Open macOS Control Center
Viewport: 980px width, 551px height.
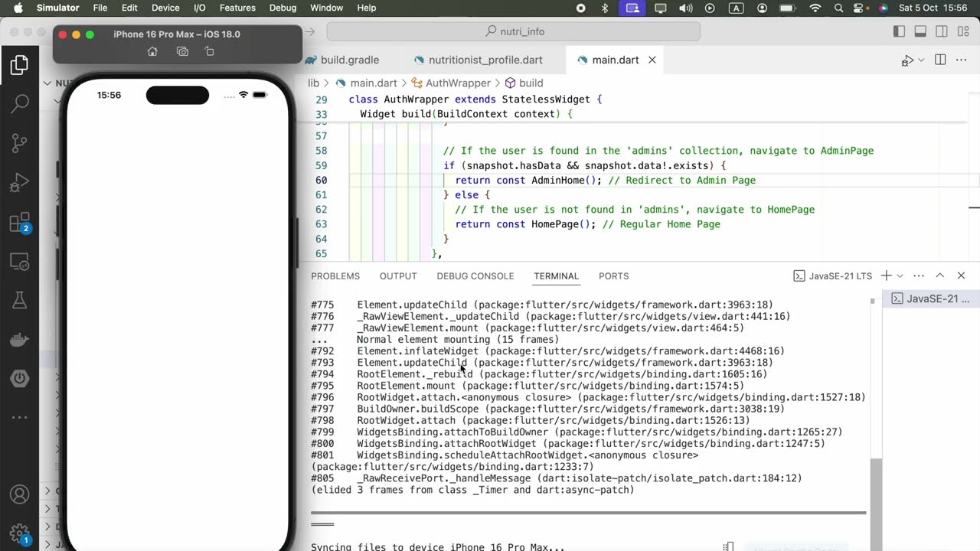point(861,8)
